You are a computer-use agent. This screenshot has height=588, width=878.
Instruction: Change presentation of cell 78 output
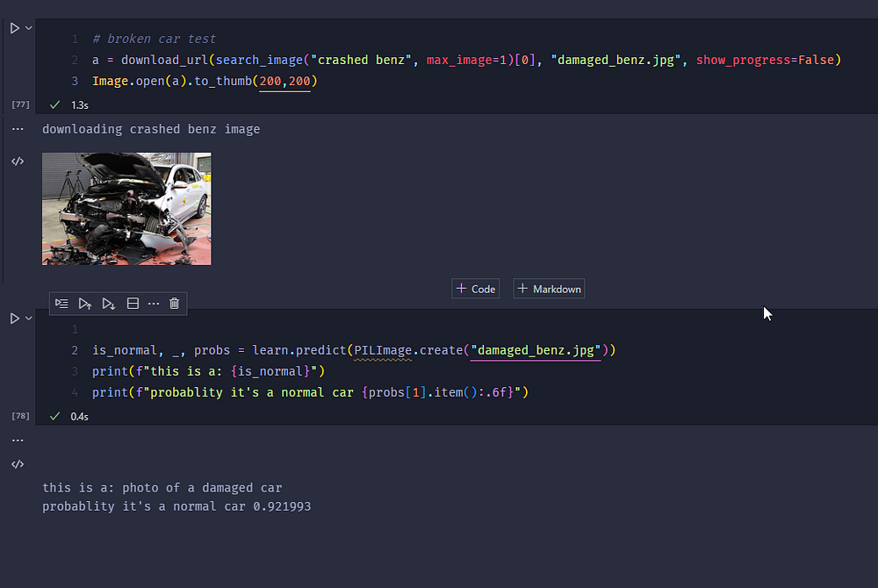(x=18, y=464)
